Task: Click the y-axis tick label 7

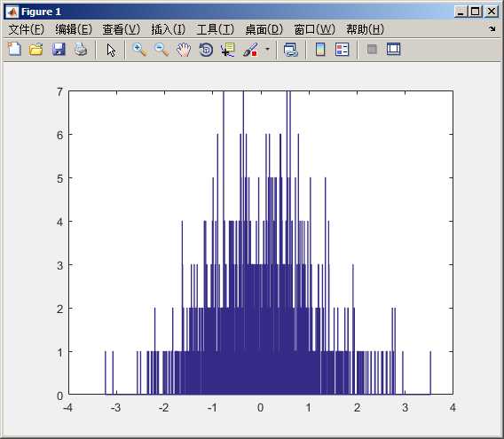Action: click(x=59, y=92)
